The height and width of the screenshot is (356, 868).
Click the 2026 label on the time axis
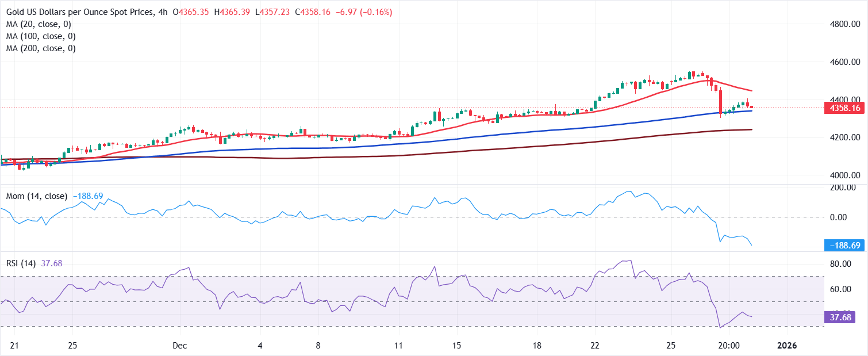pos(787,346)
